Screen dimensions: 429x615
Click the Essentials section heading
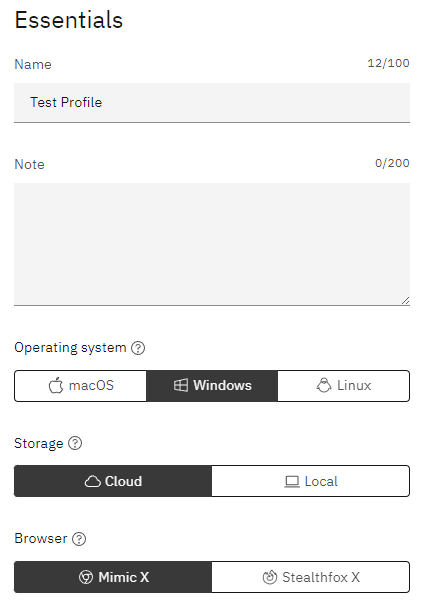(x=69, y=20)
